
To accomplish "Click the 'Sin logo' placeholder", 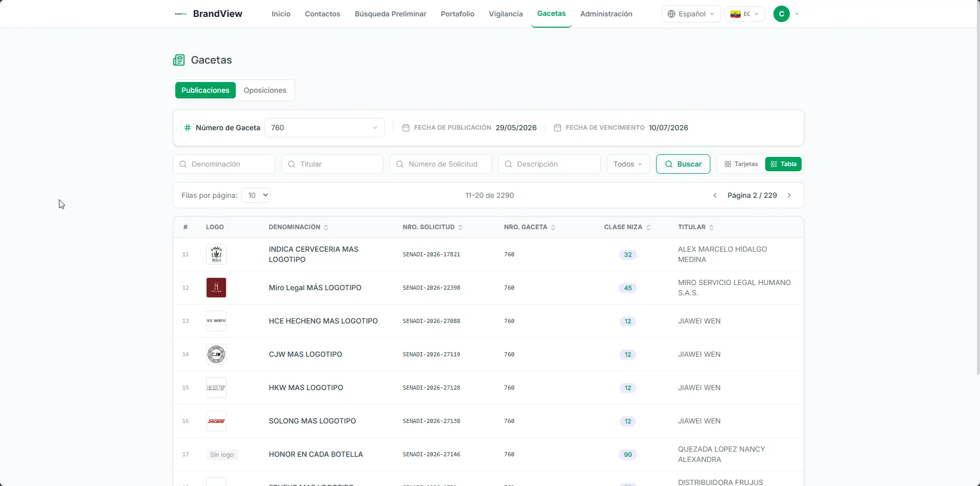I will click(222, 455).
